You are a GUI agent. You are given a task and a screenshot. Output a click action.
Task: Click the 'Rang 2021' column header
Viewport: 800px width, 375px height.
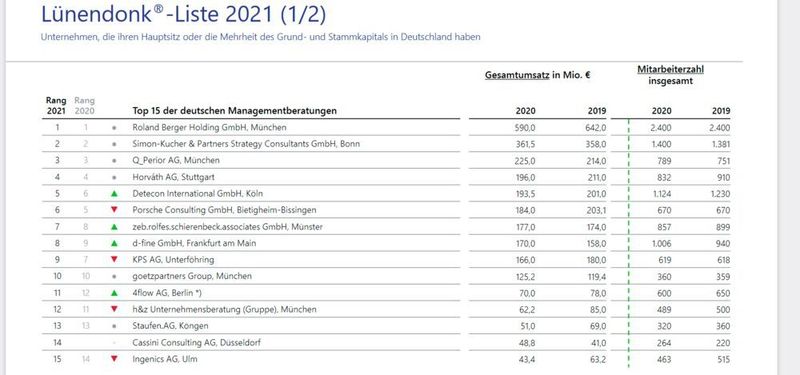(57, 106)
